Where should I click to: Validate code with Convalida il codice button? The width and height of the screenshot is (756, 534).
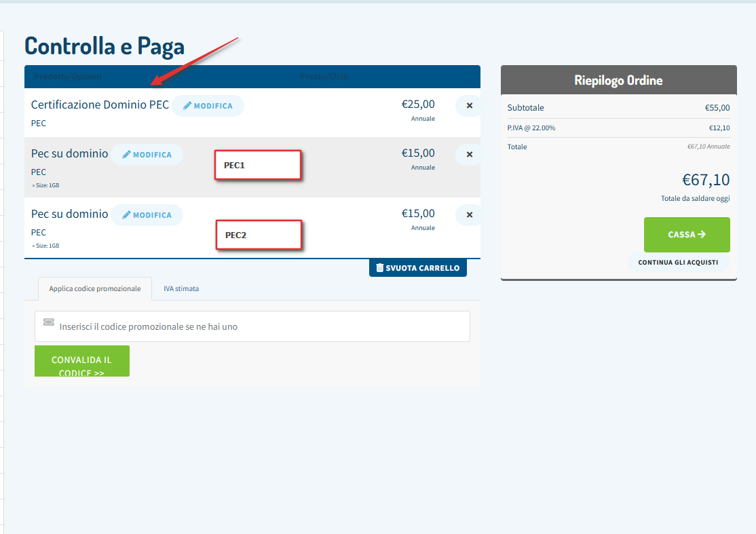[82, 361]
